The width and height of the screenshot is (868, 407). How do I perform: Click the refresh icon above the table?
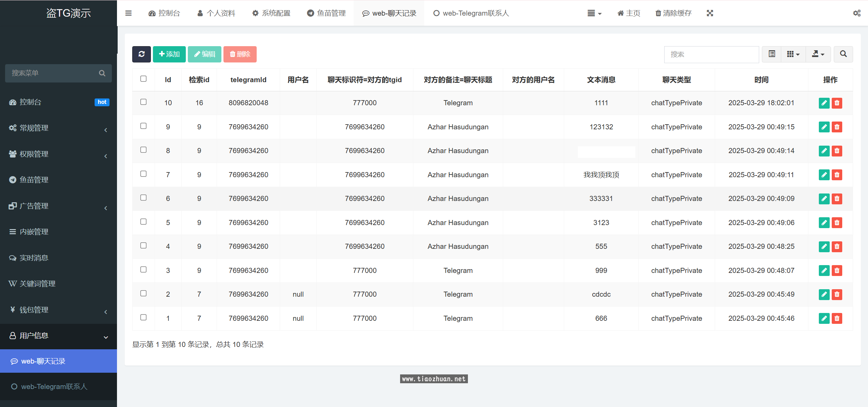(x=141, y=54)
